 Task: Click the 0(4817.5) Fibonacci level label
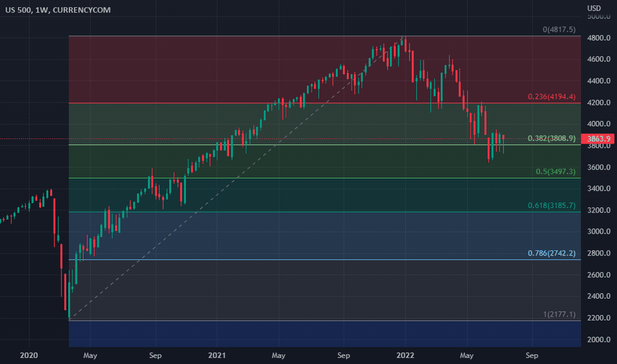pyautogui.click(x=559, y=30)
